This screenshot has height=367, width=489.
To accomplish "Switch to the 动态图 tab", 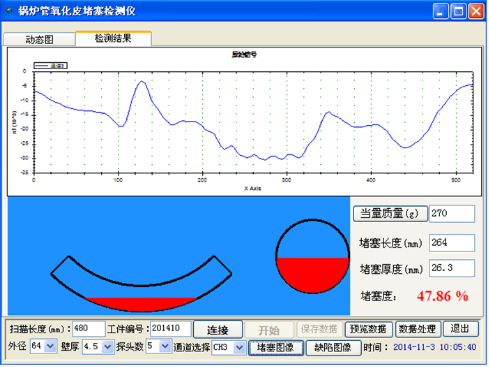I will [x=39, y=39].
